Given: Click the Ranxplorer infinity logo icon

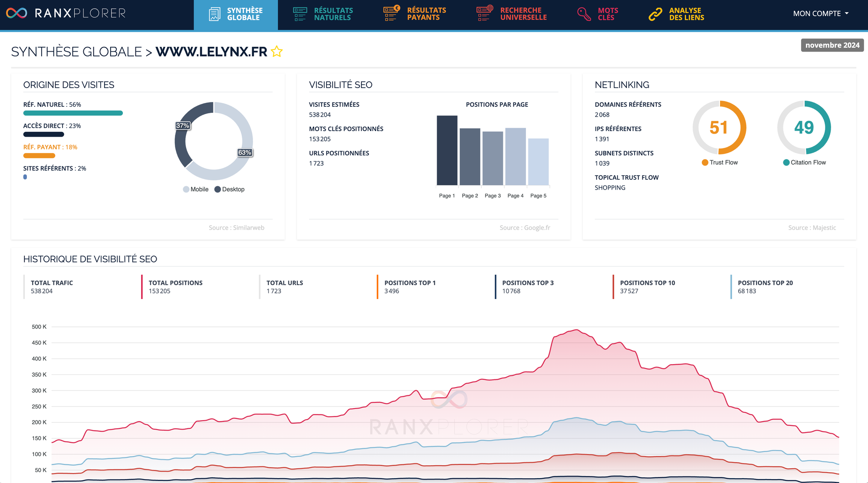Looking at the screenshot, I should point(16,13).
